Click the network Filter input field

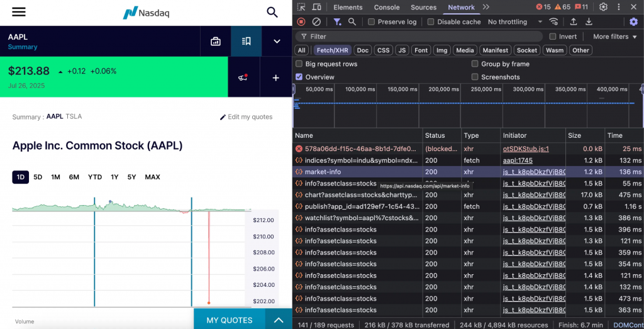click(x=421, y=36)
